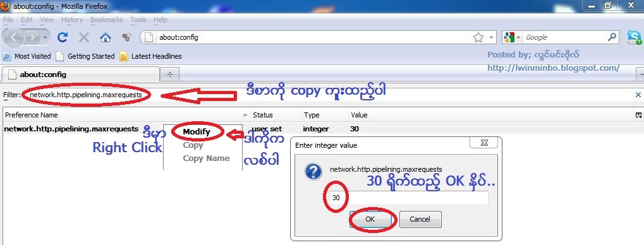Screen dimensions: 644x245
Task: Choose Modify from the context menu
Action: (197, 132)
